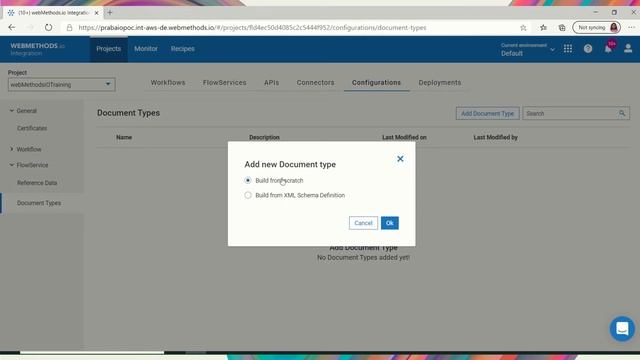Open the Projects menu
The height and width of the screenshot is (360, 640).
pos(109,49)
